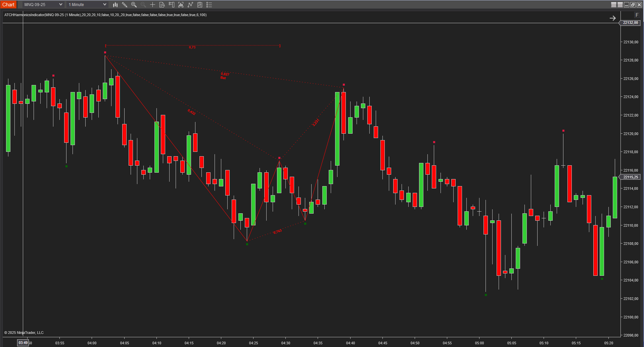
Task: Click the first gray link-color square
Action: click(613, 5)
